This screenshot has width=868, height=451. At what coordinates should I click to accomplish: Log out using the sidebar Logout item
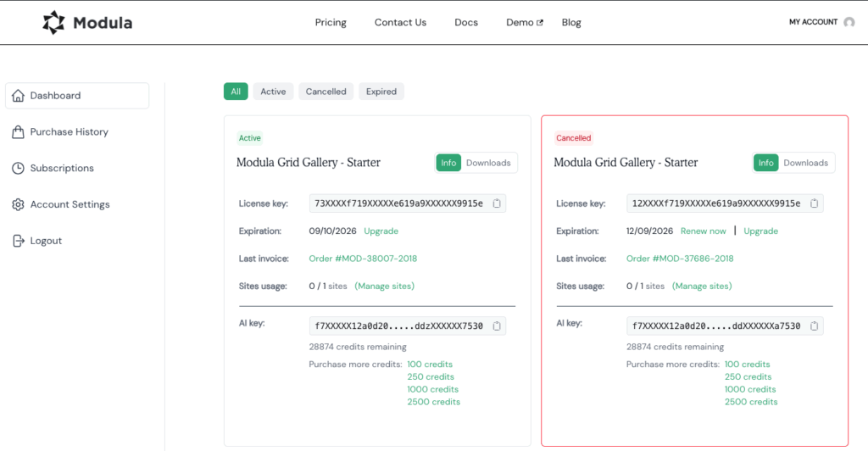pos(46,241)
